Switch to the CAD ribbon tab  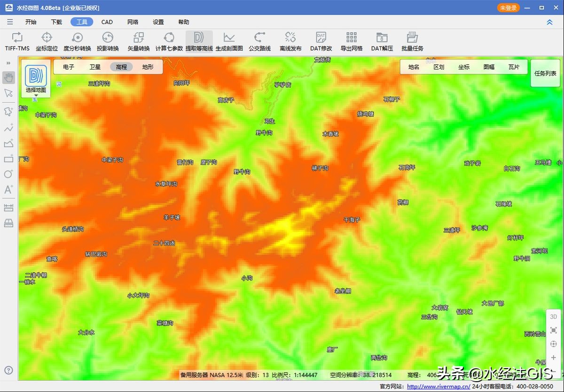tap(107, 22)
